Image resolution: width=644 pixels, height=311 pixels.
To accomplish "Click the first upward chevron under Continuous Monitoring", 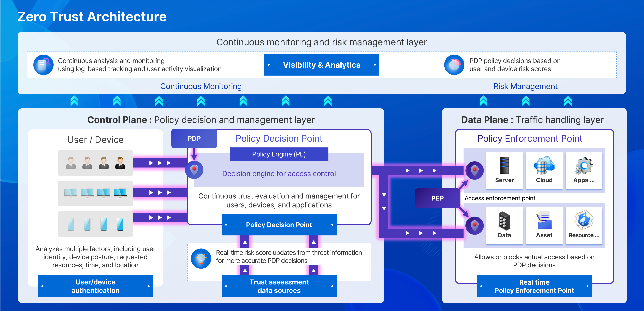I will (74, 101).
